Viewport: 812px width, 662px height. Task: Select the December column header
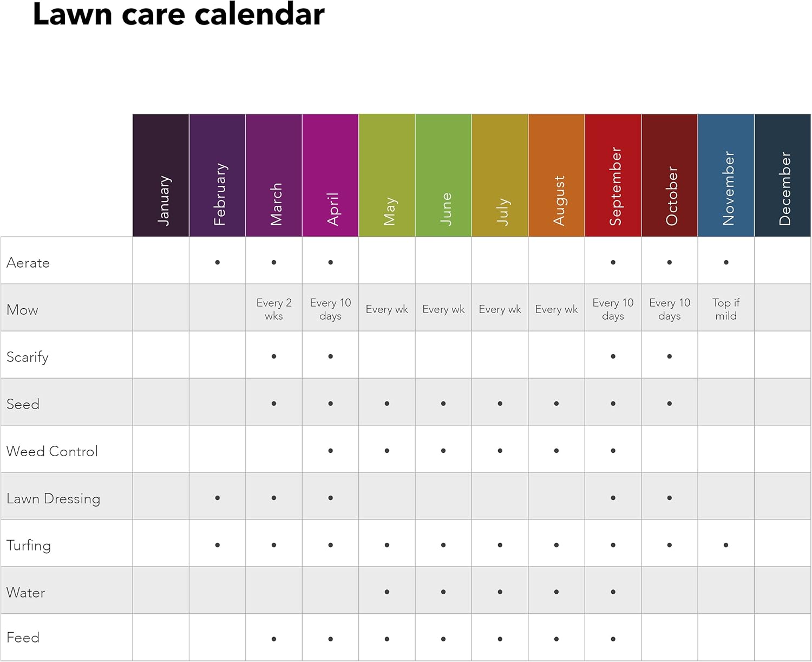click(782, 176)
